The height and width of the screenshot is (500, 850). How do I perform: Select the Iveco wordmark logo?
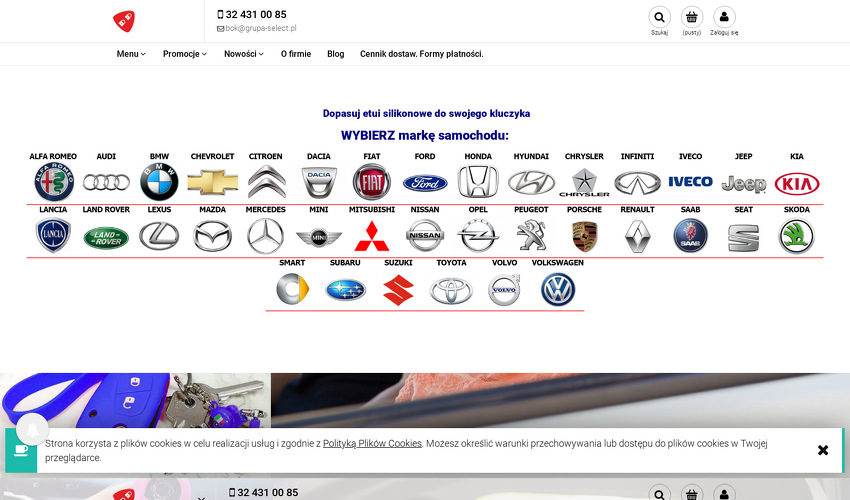point(691,182)
